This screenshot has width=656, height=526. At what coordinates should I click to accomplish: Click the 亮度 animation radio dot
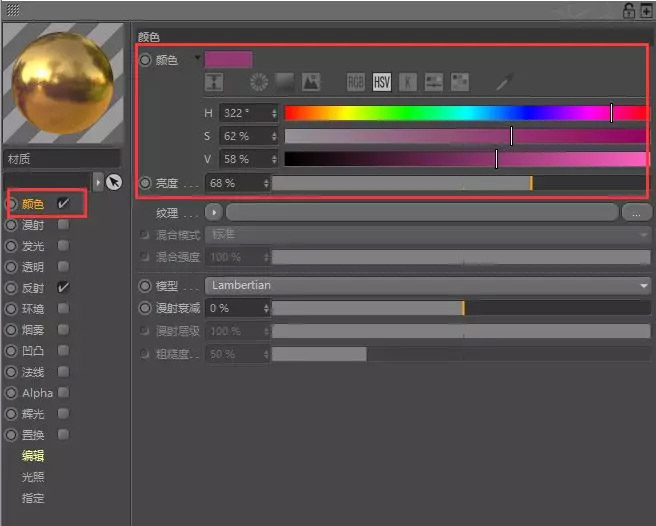pos(145,183)
